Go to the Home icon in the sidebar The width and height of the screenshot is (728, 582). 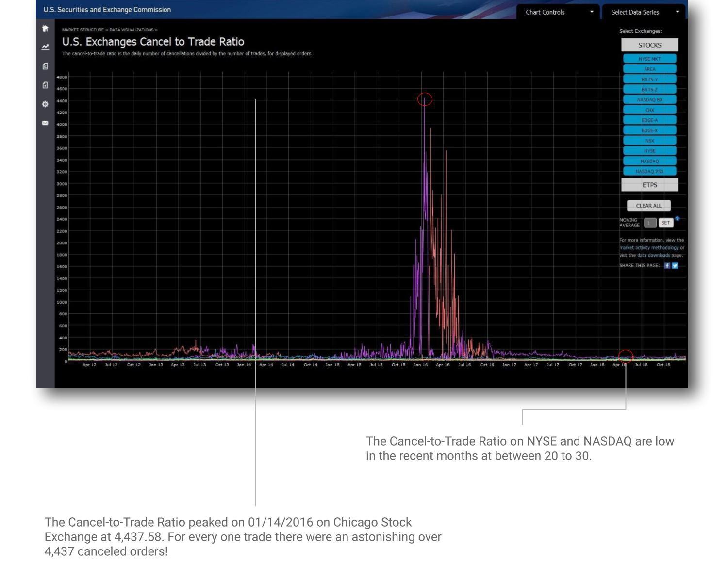click(45, 28)
